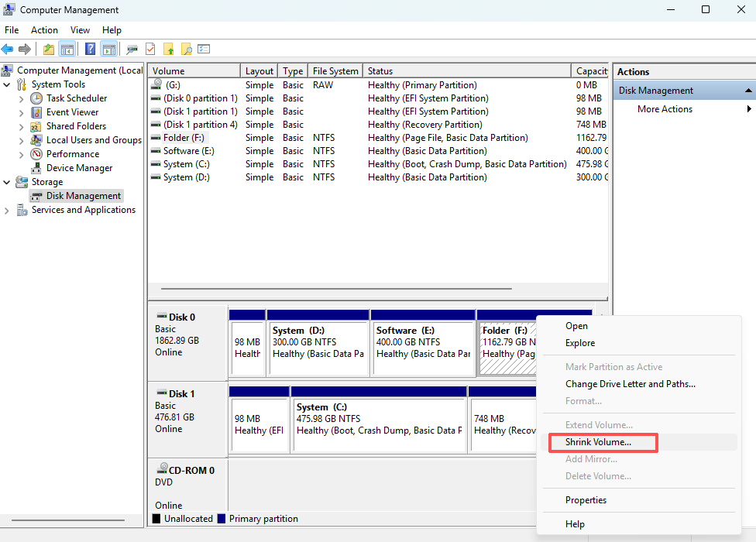Viewport: 756px width, 542px height.
Task: Click the checklist icon at toolbar end
Action: tap(204, 50)
